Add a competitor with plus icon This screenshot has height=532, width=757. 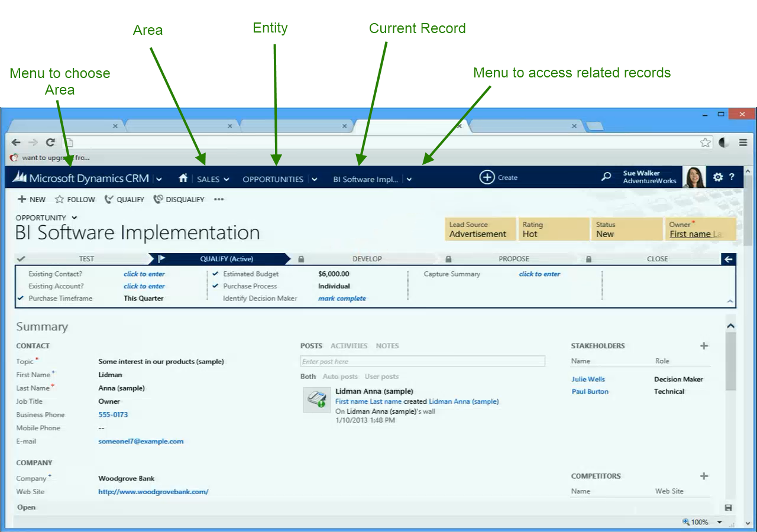coord(704,476)
